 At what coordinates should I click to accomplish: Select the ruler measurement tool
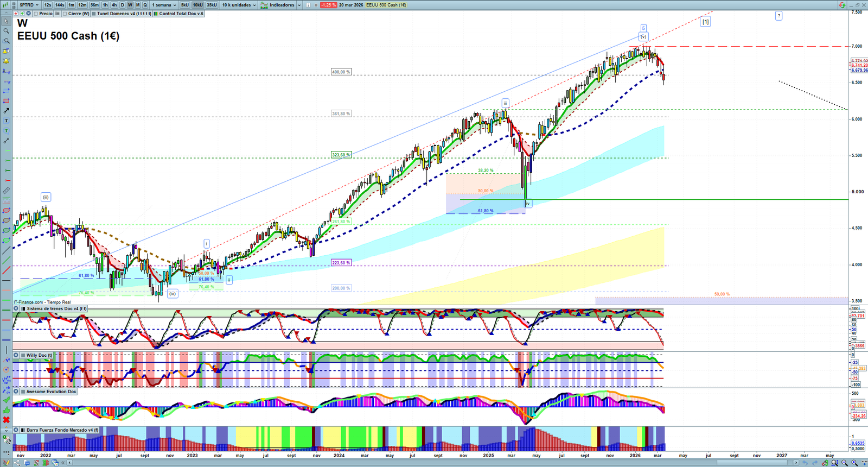pyautogui.click(x=6, y=191)
